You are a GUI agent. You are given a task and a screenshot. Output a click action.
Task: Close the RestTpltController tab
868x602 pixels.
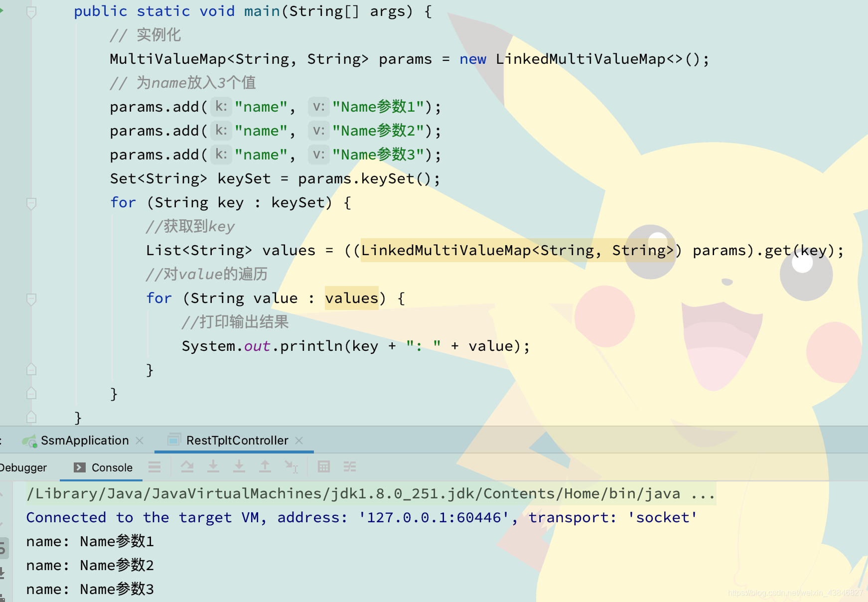299,441
